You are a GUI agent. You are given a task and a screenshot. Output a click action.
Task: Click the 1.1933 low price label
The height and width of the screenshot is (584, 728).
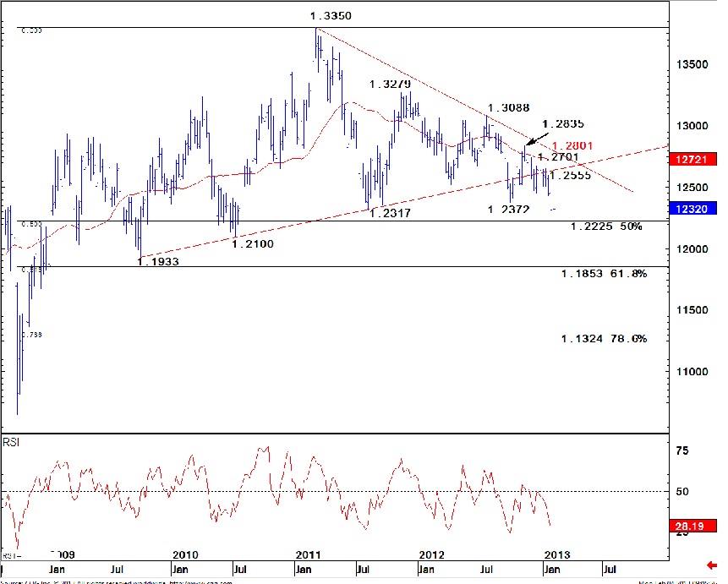pyautogui.click(x=158, y=262)
